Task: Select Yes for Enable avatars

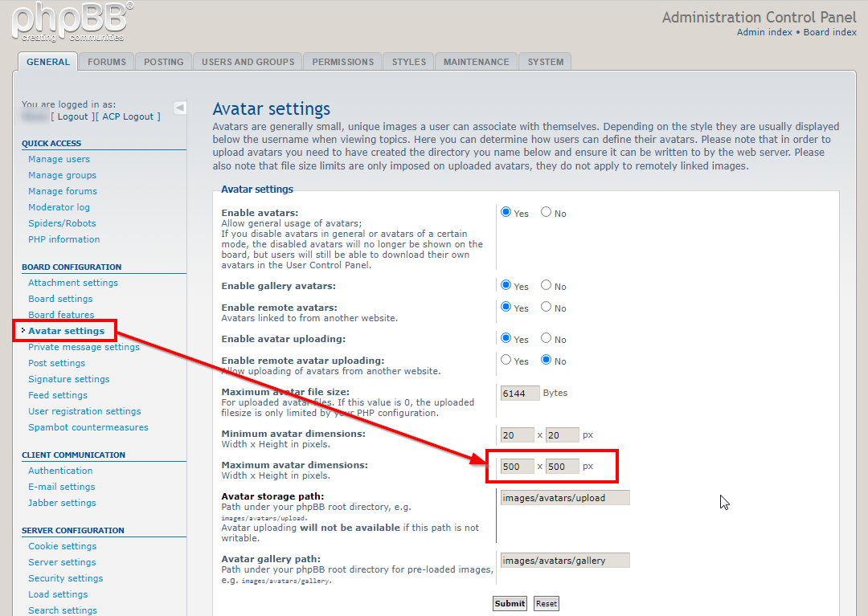Action: (x=506, y=212)
